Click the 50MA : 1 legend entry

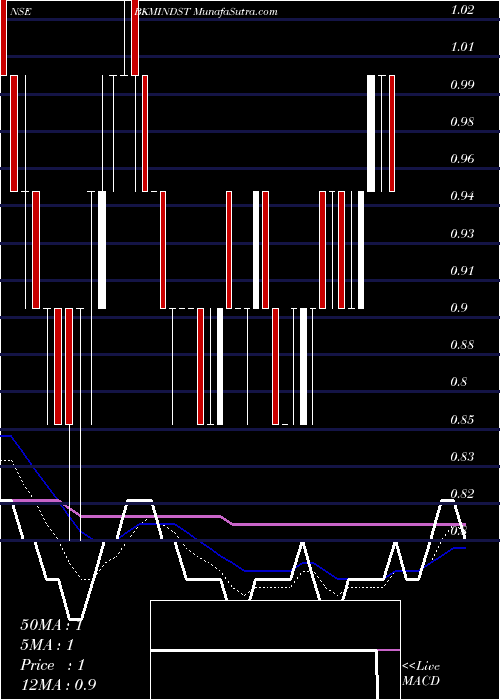[x=51, y=625]
